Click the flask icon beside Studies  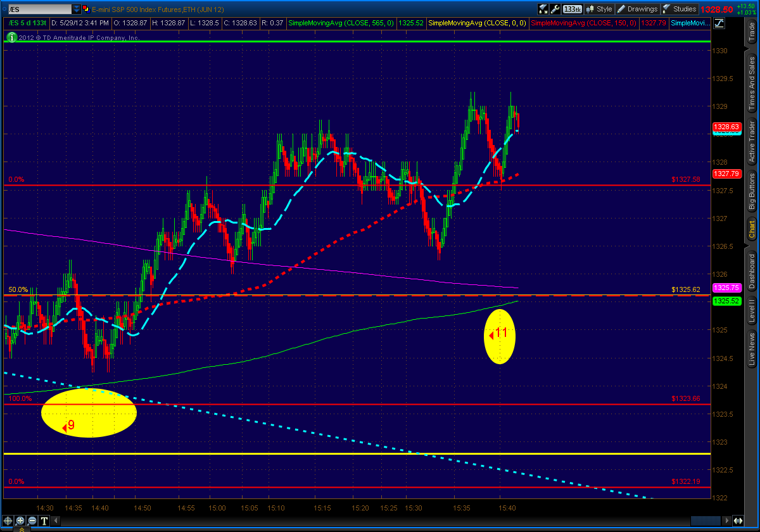[x=666, y=9]
